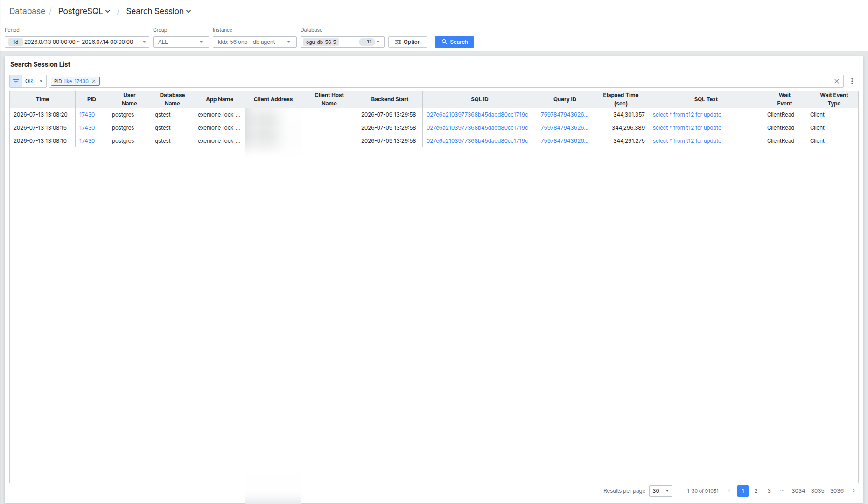Screen dimensions: 868x504
Task: Open PID 17430 link in first row
Action: pos(87,115)
